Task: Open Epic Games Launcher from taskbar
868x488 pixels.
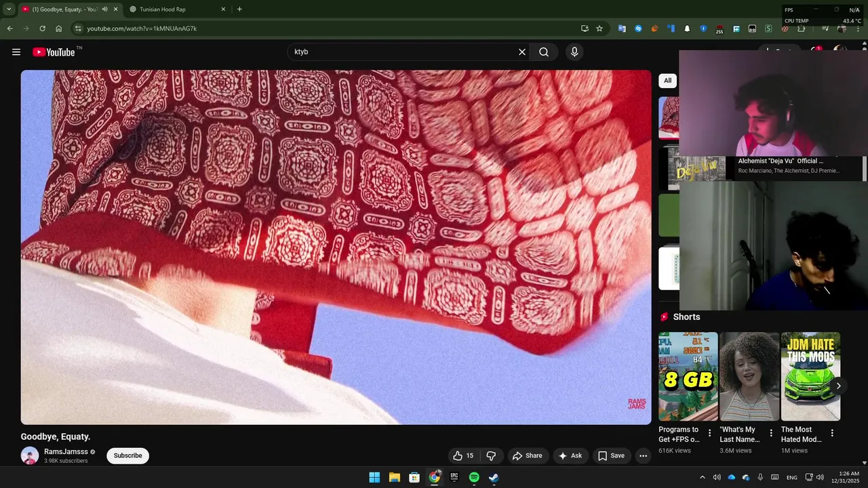Action: pyautogui.click(x=454, y=477)
